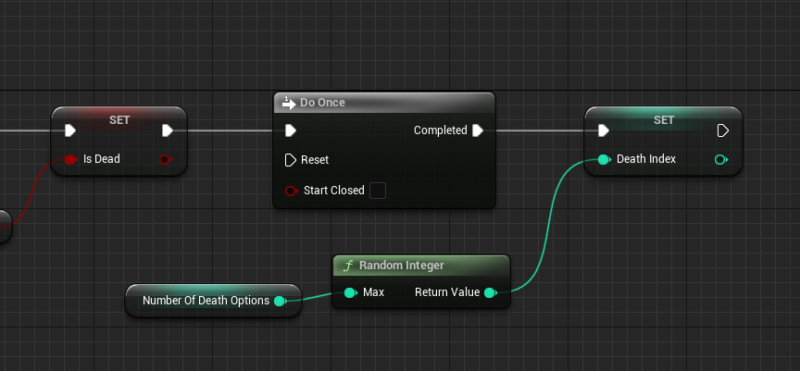The image size is (800, 371).
Task: Click the Death Index output data pin
Action: 720,160
